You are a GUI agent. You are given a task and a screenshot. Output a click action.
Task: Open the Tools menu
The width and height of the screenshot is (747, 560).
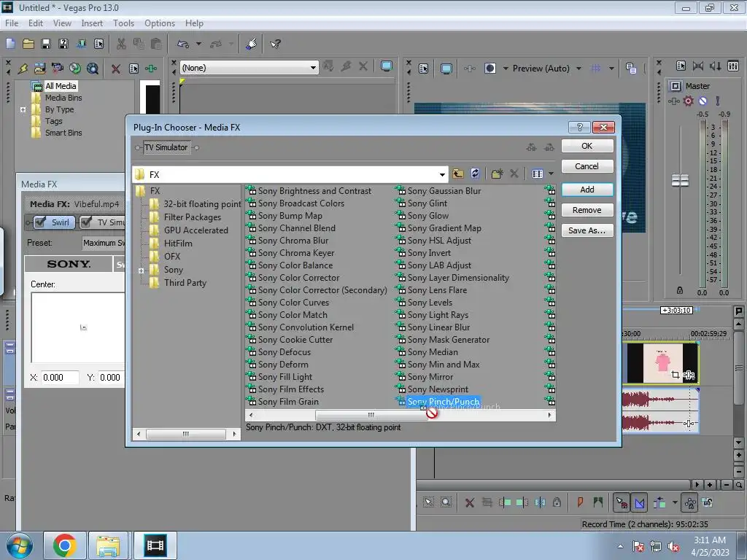click(x=123, y=23)
